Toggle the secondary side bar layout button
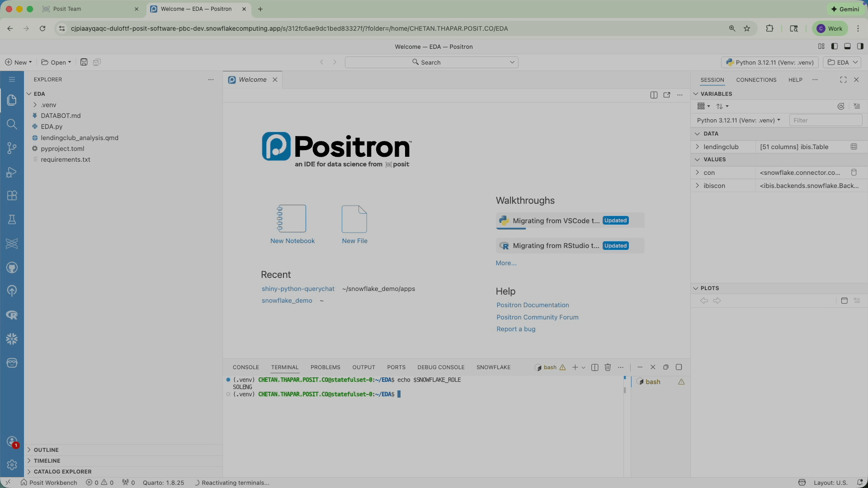The image size is (868, 488). pos(860,47)
